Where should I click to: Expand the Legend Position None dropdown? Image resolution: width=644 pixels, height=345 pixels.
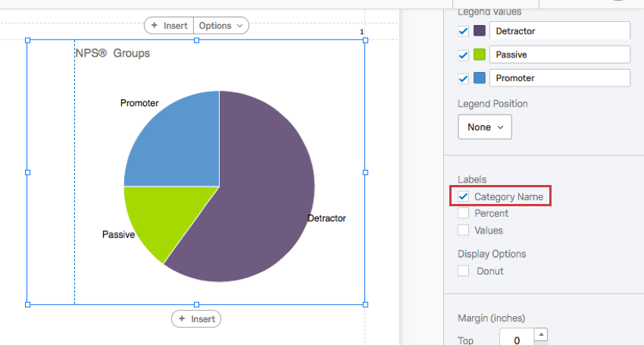[x=485, y=127]
